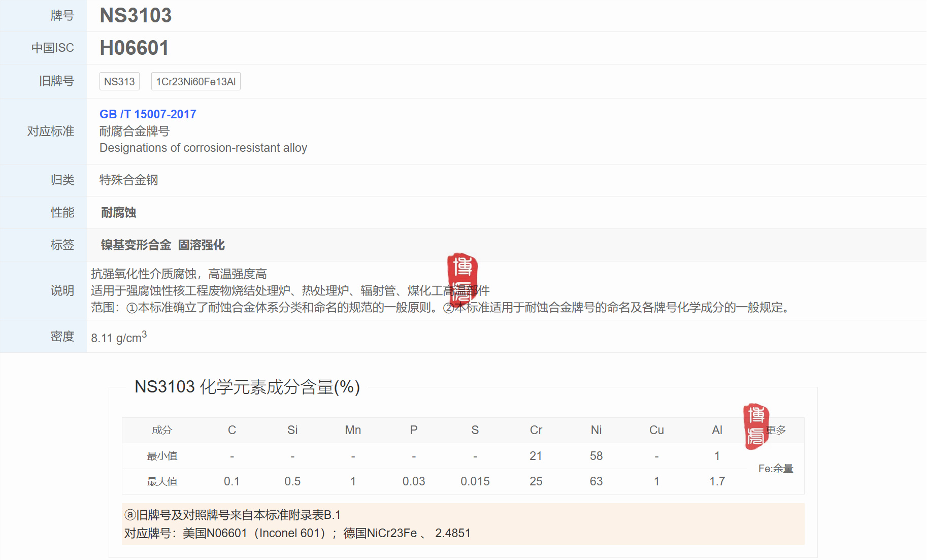Click the 8.11 g/cm³ density value
Screen dimensions: 927x560
(x=119, y=337)
